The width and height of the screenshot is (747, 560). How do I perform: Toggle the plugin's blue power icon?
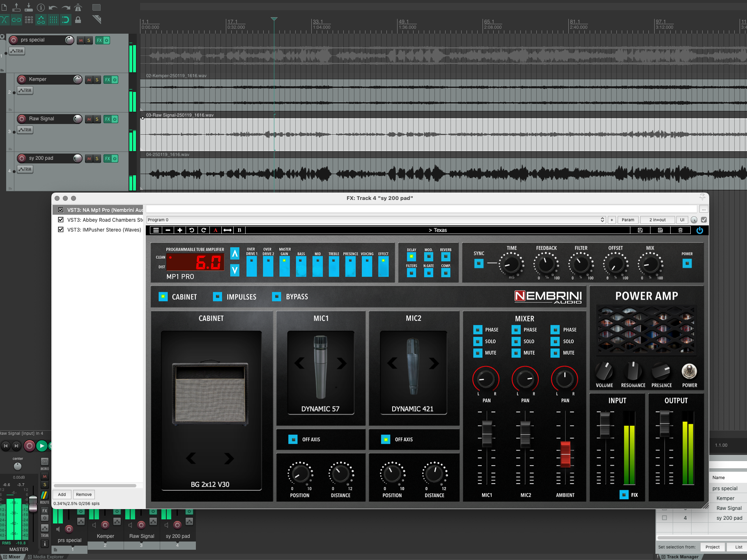click(x=700, y=230)
